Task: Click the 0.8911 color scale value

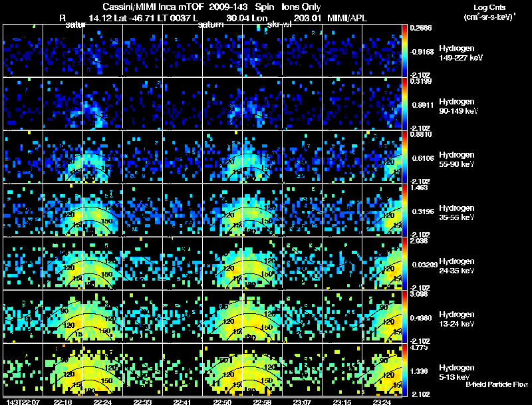Action: pos(423,105)
